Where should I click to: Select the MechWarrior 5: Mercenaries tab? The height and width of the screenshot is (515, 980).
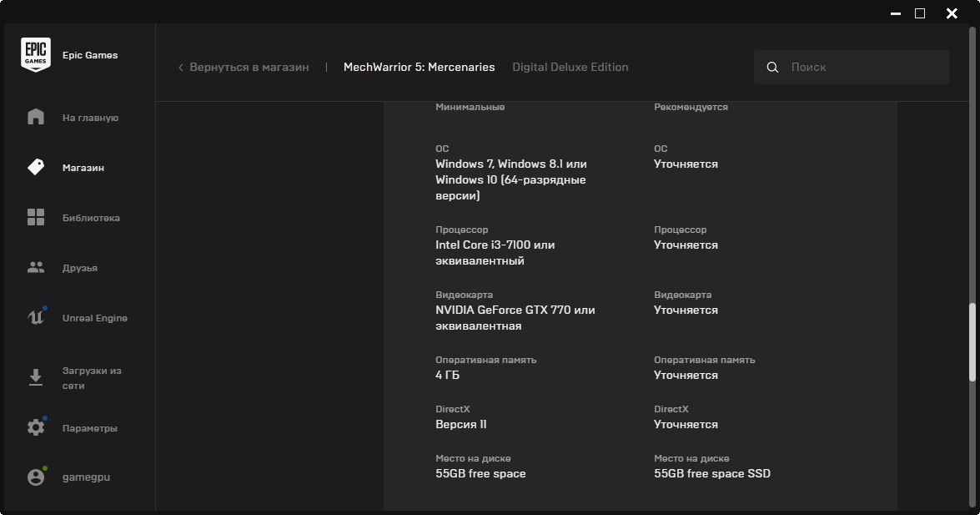[419, 67]
